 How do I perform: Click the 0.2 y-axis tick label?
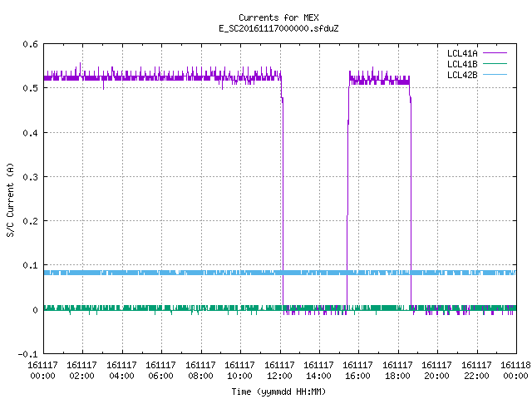pos(30,221)
